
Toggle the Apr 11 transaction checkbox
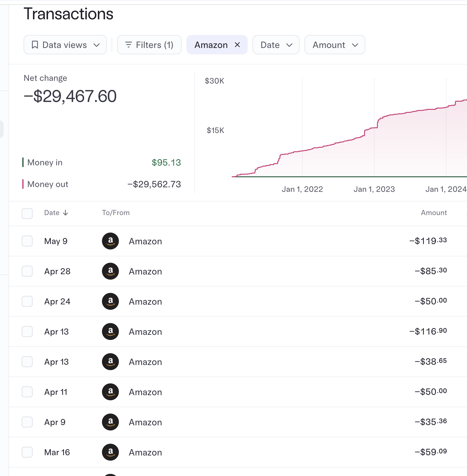click(27, 392)
